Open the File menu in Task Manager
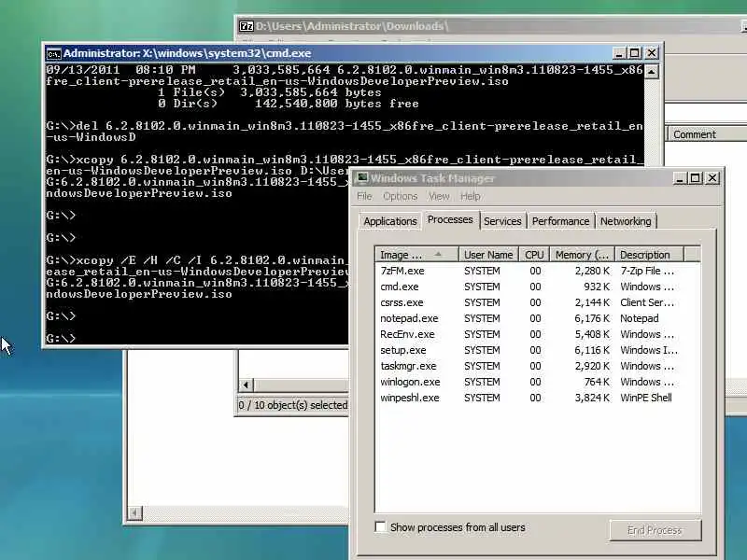This screenshot has width=747, height=560. (364, 196)
